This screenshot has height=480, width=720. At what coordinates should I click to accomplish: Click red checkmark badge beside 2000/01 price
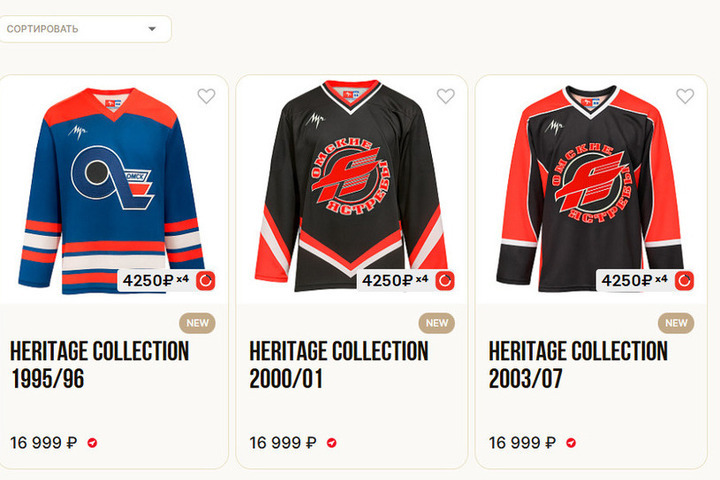pos(332,442)
